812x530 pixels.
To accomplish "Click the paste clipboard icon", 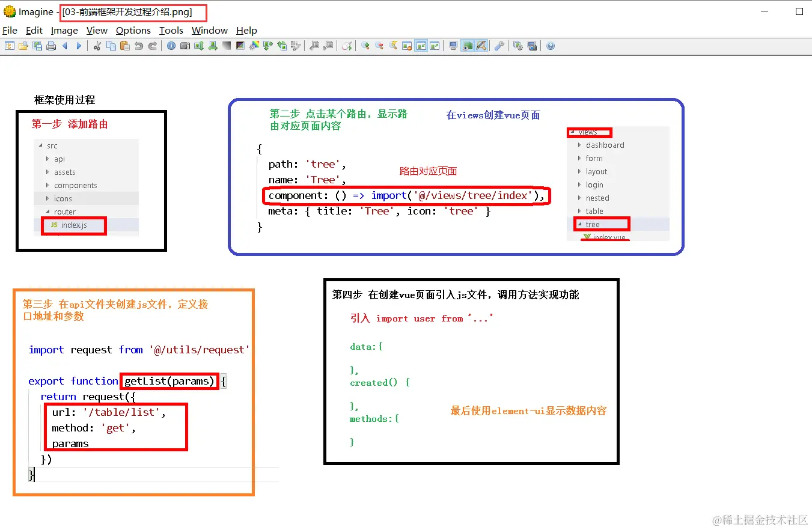I will 125,46.
